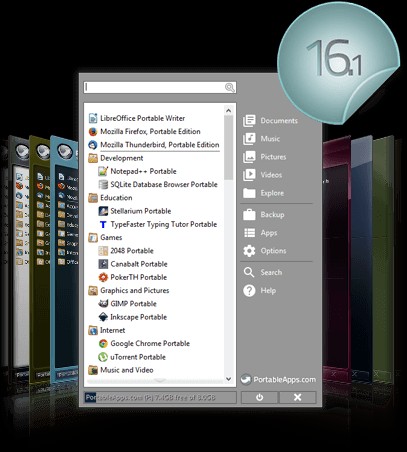Launch 'LibreOffice Portable Writer' text entry
Screen dimensions: 407x452
pyautogui.click(x=143, y=118)
